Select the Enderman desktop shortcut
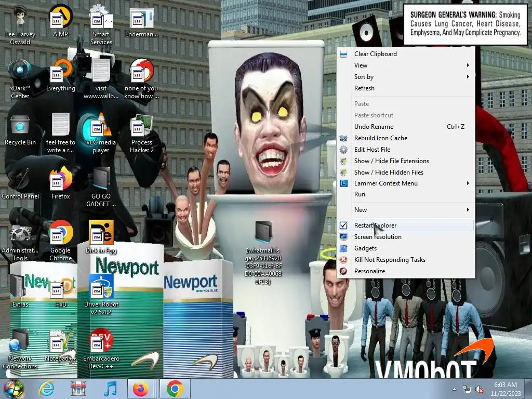532x399 pixels. pos(141,21)
